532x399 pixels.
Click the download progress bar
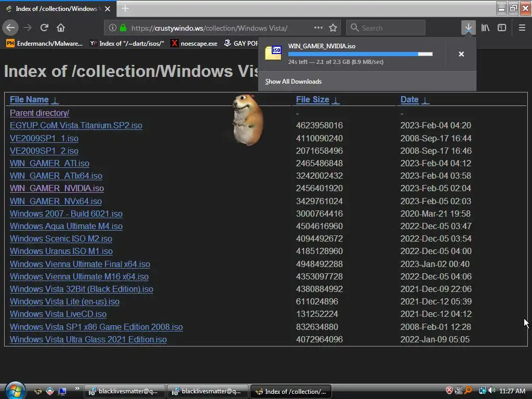point(361,54)
